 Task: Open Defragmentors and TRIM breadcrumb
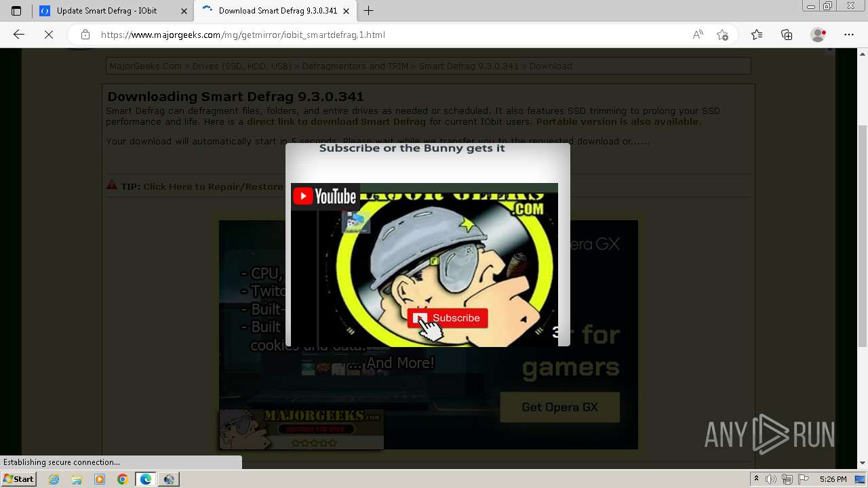point(355,66)
